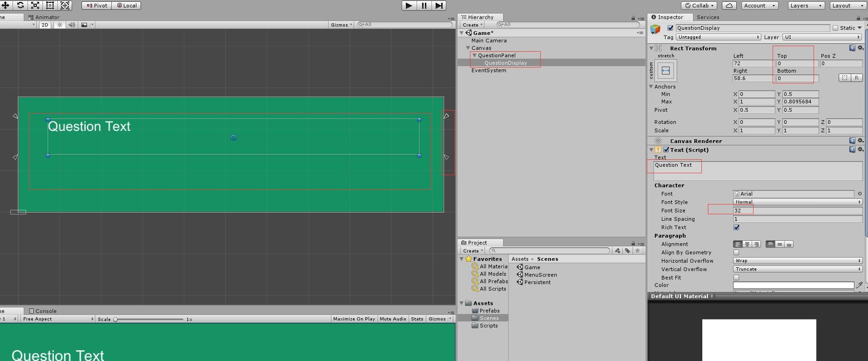Image resolution: width=868 pixels, height=361 pixels.
Task: Open the Horizontal Overflow dropdown
Action: tap(798, 261)
